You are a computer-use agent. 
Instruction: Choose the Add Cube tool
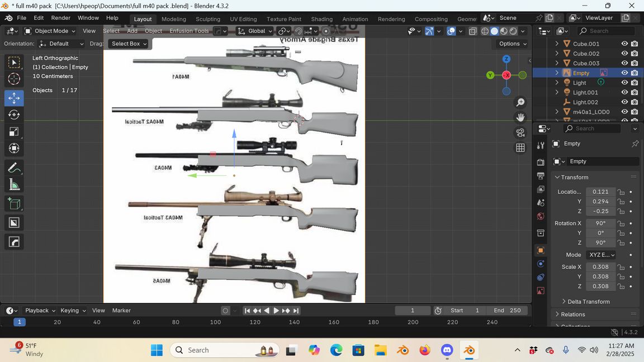14,204
